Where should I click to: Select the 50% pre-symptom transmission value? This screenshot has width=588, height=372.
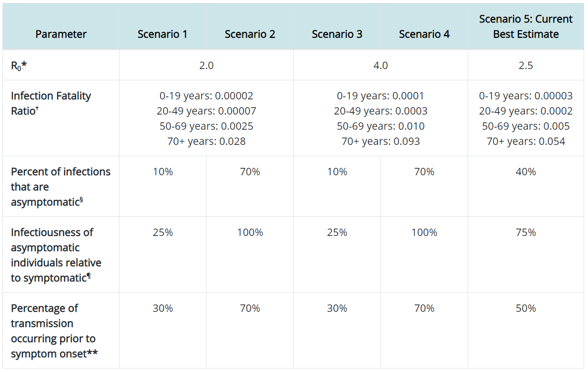tap(526, 308)
